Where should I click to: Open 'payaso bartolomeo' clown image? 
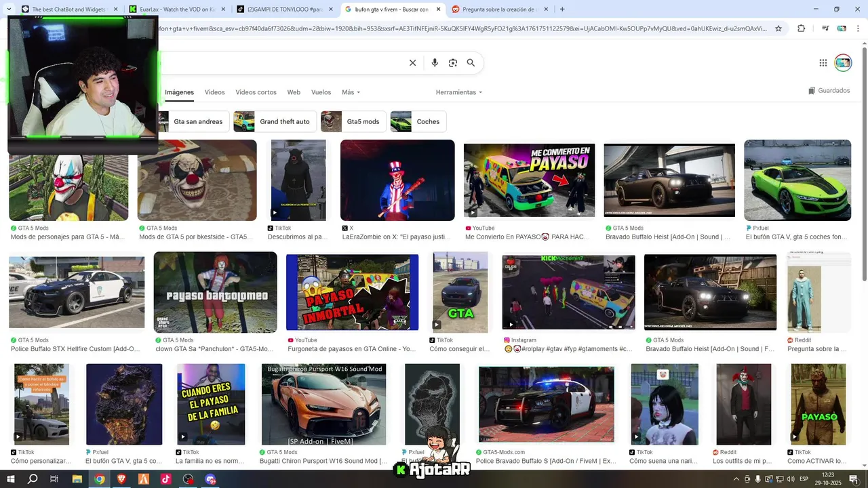[215, 292]
